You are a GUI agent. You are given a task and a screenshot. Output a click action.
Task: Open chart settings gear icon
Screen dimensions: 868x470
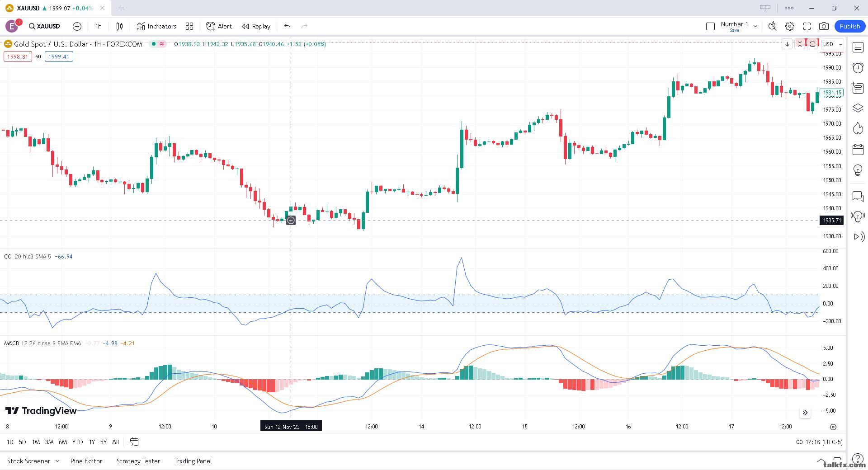[789, 26]
